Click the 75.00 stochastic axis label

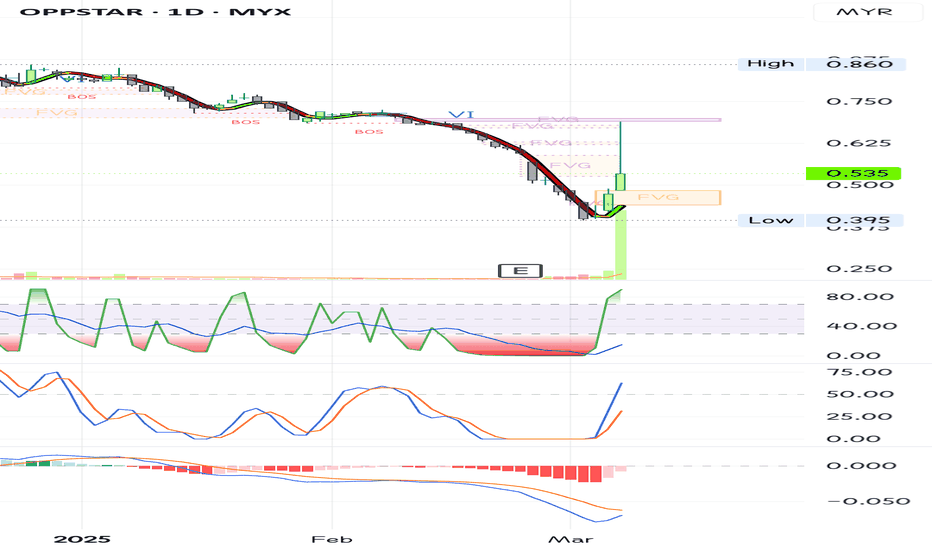tap(859, 372)
